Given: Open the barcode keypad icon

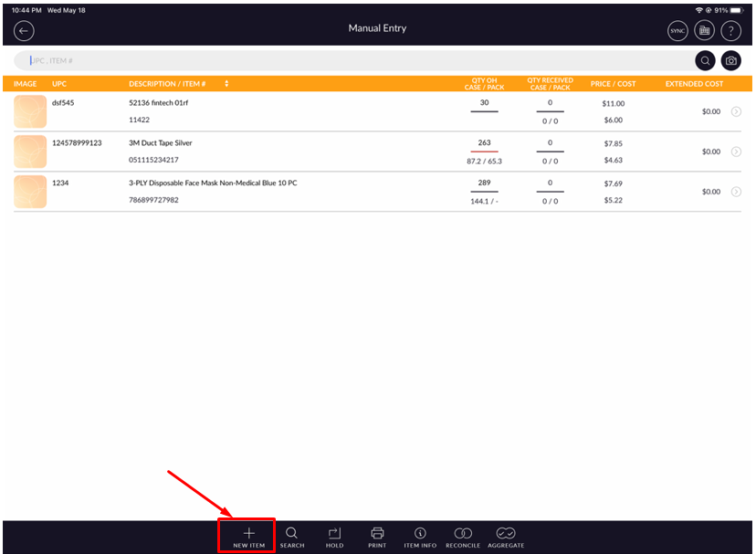Looking at the screenshot, I should (x=703, y=30).
